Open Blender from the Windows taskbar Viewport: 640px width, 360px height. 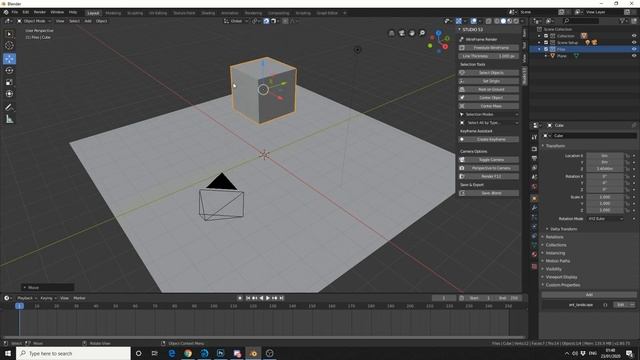[253, 353]
